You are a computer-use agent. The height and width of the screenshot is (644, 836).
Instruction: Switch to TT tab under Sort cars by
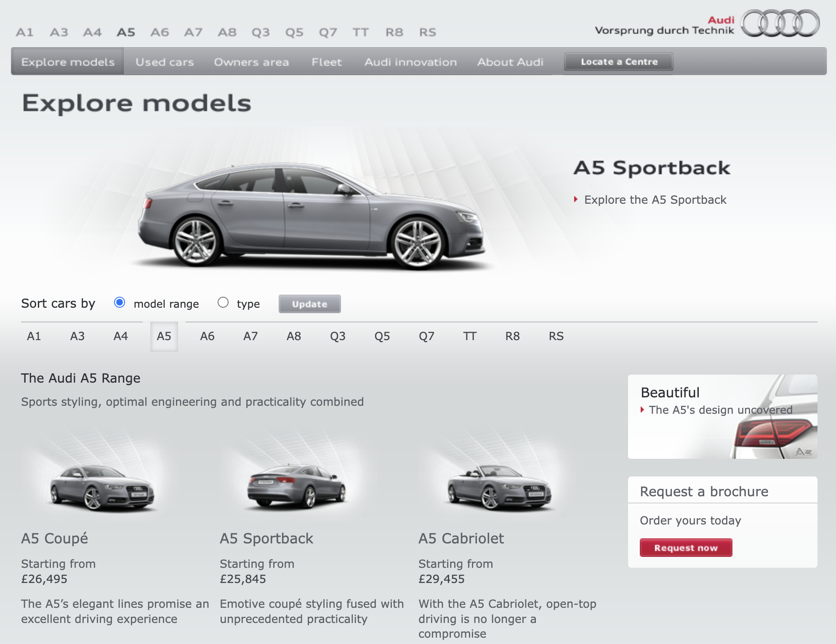[470, 336]
